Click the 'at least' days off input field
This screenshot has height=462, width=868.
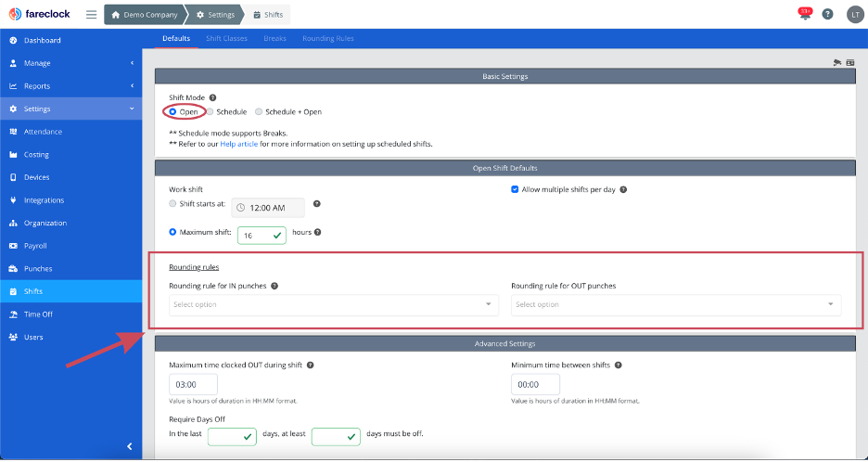pyautogui.click(x=336, y=437)
